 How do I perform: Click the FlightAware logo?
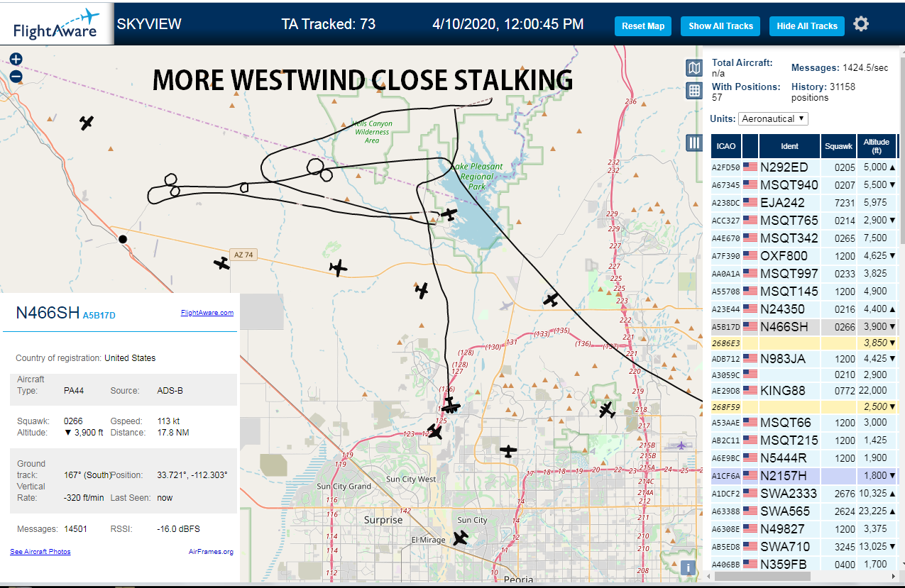click(57, 25)
